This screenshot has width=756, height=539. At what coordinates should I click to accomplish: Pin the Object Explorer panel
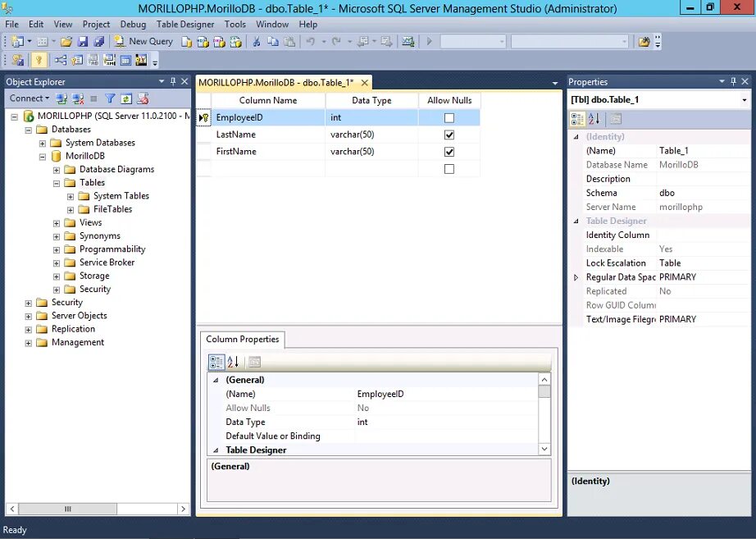click(173, 81)
